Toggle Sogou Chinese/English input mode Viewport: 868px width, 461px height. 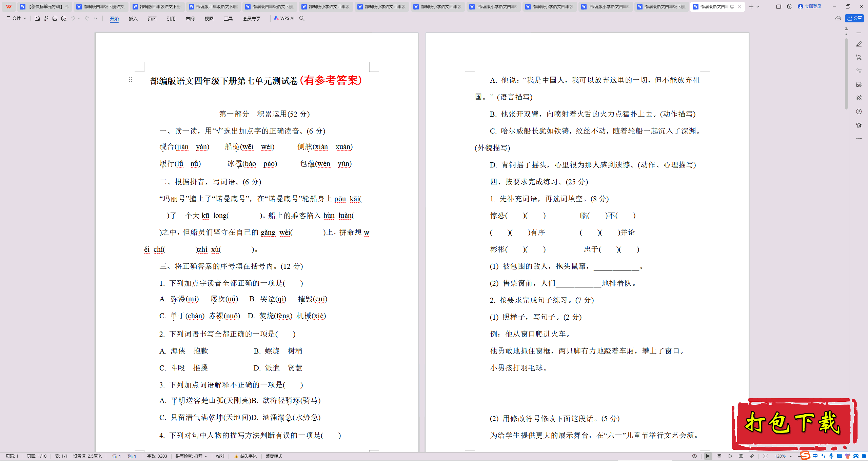(815, 456)
